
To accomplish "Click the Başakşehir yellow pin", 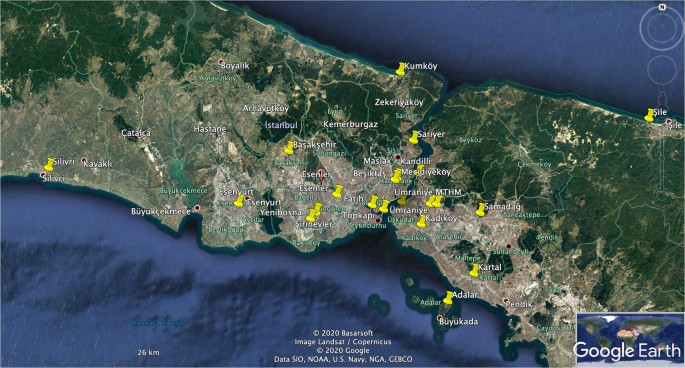I will [289, 148].
